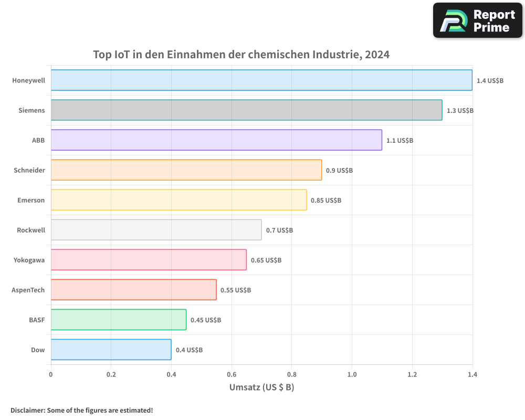
Task: Toggle visibility of the BASF bar
Action: 118,320
